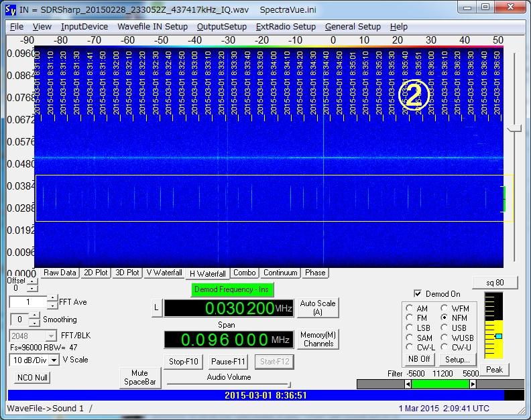Click the SpectraVue title bar app icon
The height and width of the screenshot is (420, 531).
[x=11, y=10]
